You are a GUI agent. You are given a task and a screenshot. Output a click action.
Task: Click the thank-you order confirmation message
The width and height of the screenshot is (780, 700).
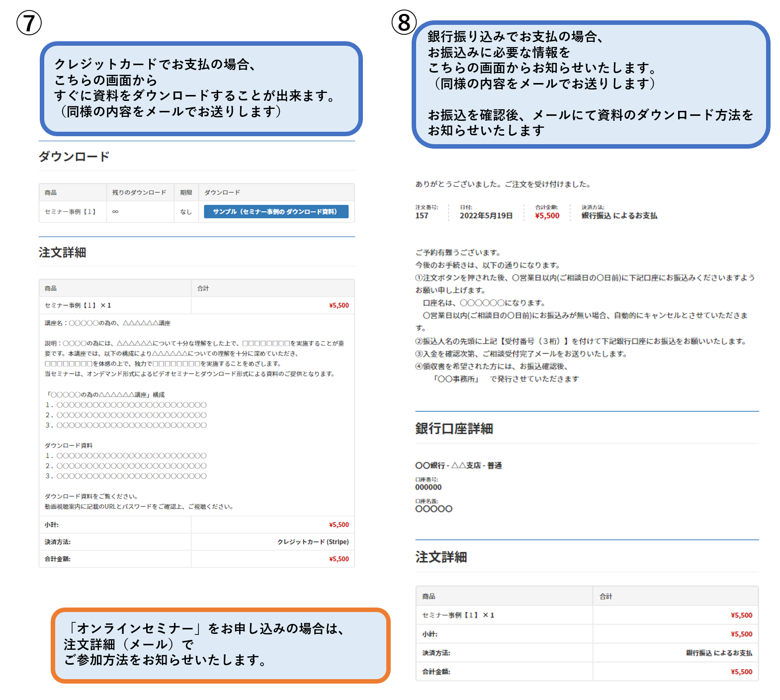pos(503,184)
